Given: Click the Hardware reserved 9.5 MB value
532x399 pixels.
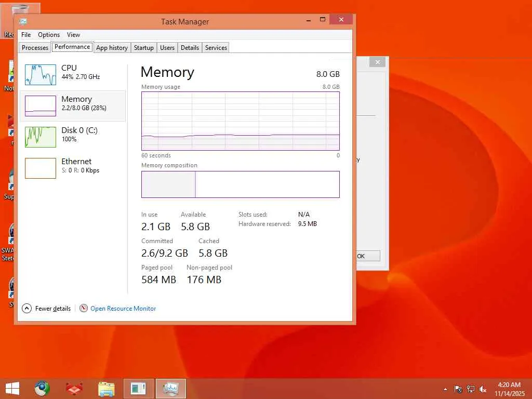Looking at the screenshot, I should coord(308,223).
